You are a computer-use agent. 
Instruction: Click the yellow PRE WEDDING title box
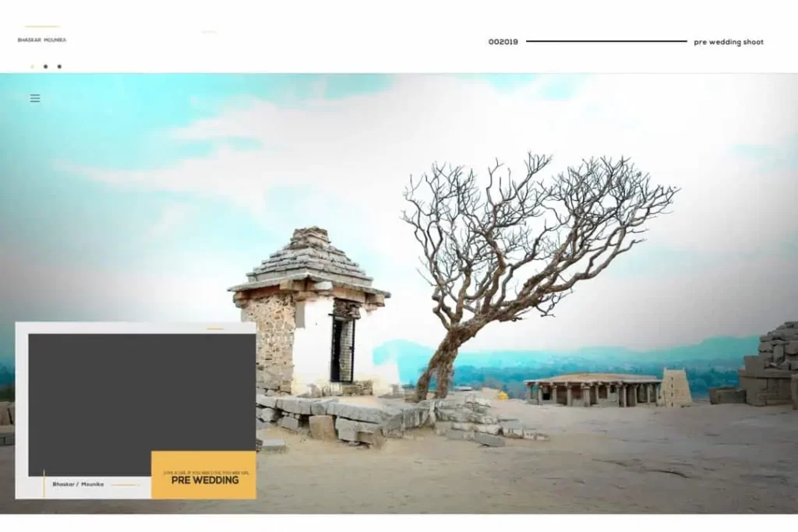pos(203,475)
